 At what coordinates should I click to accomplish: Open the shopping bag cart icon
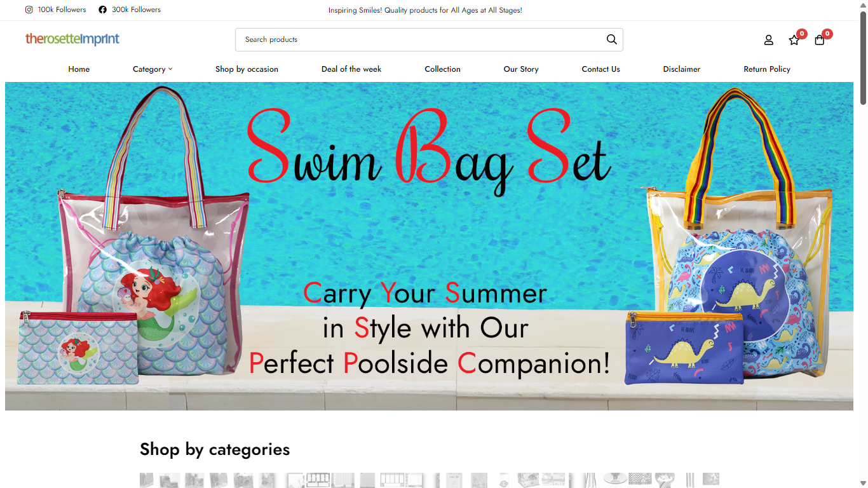click(820, 40)
